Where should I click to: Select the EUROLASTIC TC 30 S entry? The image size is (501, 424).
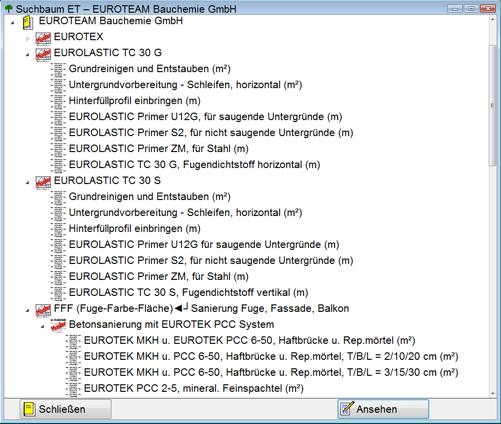click(107, 181)
